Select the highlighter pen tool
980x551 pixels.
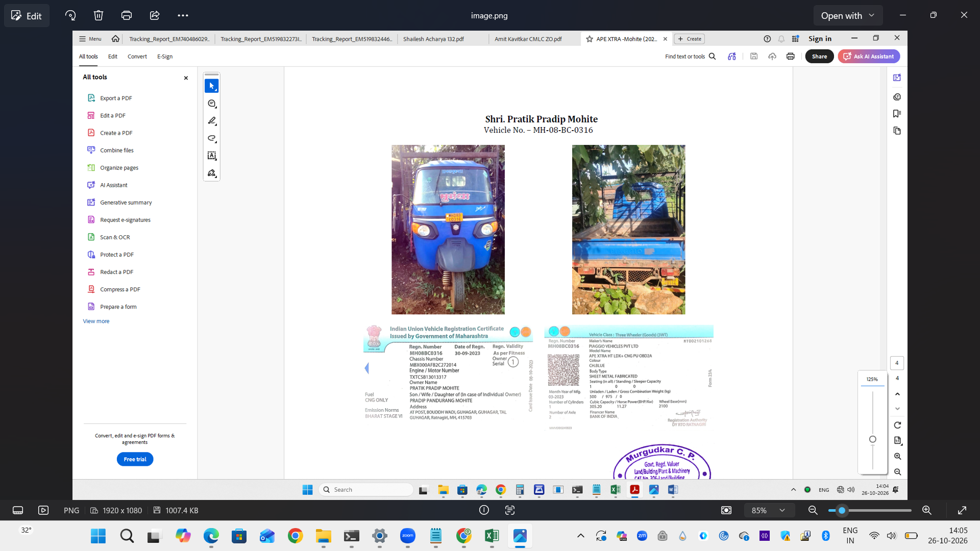point(212,121)
